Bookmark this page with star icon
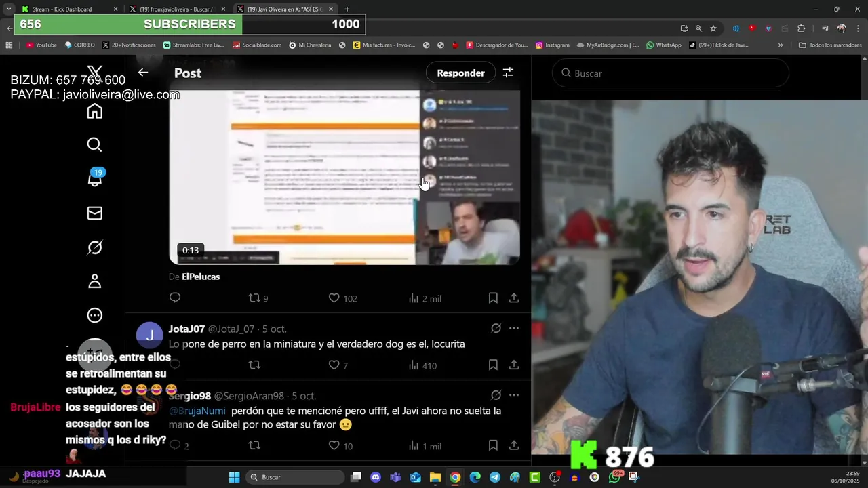Screen dimensions: 868x488 coord(713,28)
